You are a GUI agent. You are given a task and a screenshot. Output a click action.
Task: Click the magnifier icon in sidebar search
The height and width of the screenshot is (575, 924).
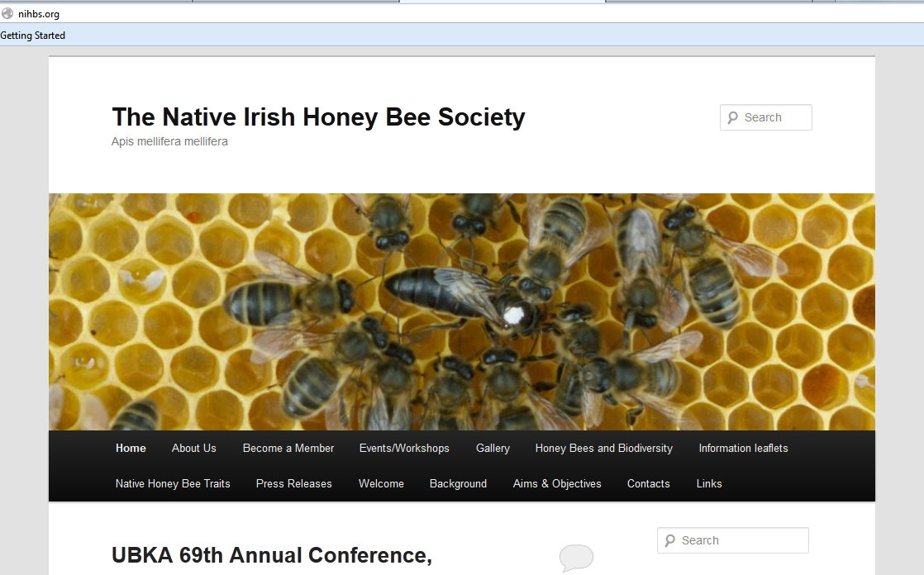click(x=670, y=541)
